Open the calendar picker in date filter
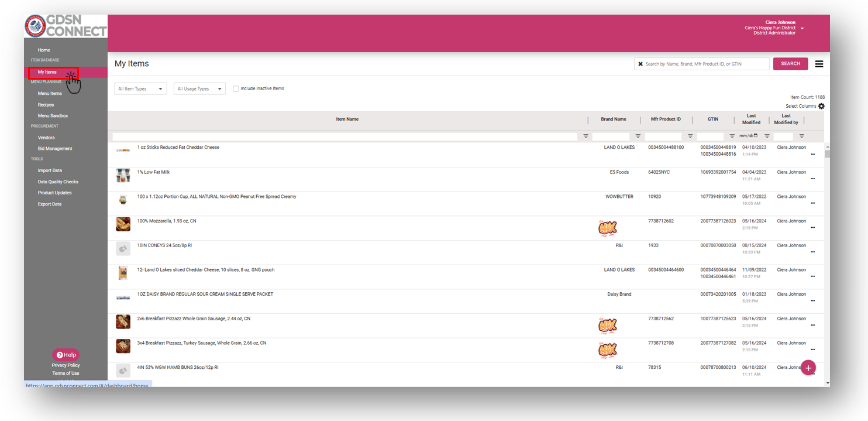This screenshot has width=868, height=421. (x=755, y=136)
